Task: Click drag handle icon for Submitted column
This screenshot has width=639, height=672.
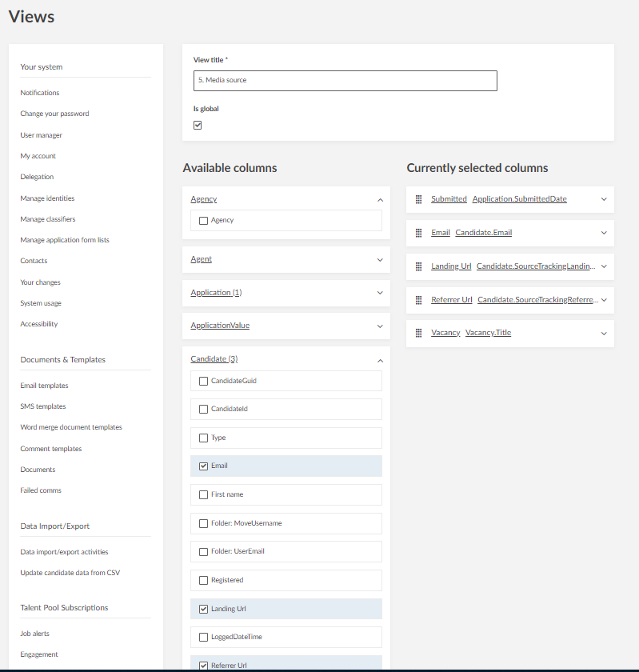Action: point(418,199)
